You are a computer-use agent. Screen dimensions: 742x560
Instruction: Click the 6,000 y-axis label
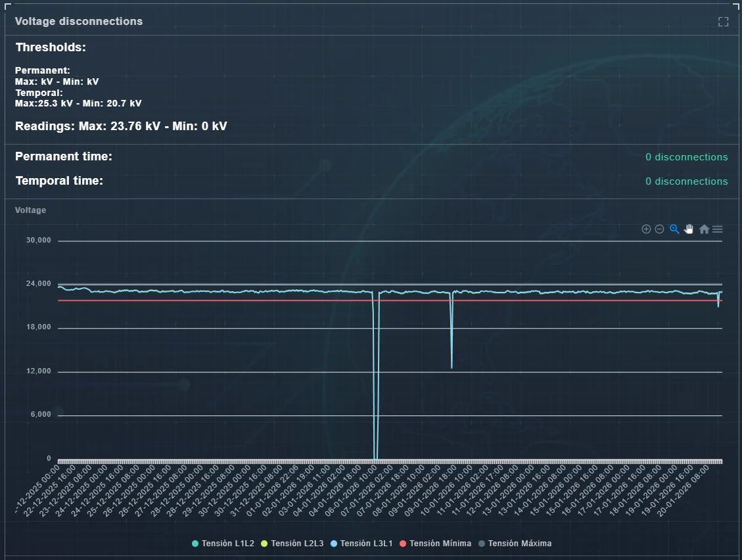(x=41, y=415)
